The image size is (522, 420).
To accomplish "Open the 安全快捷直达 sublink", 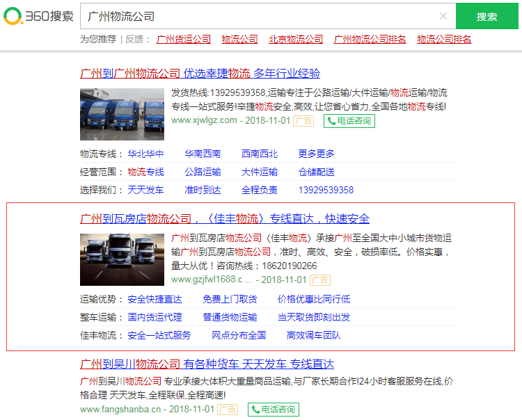I will point(155,299).
